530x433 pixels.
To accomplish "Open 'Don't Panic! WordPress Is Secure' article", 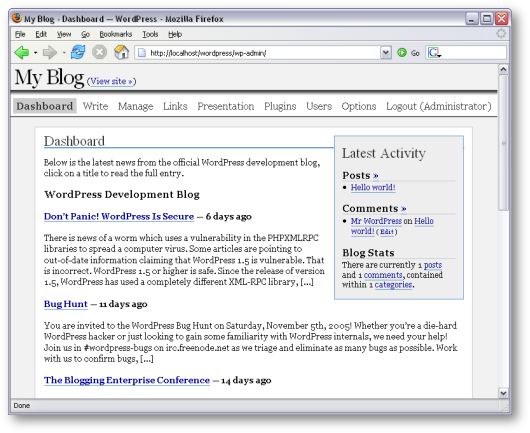I will 119,216.
